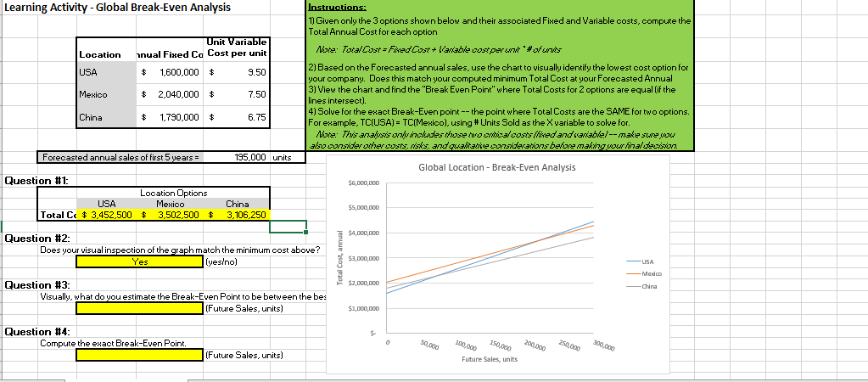Select the USA location row label
Viewport: 868px width, 382px height.
click(x=107, y=72)
